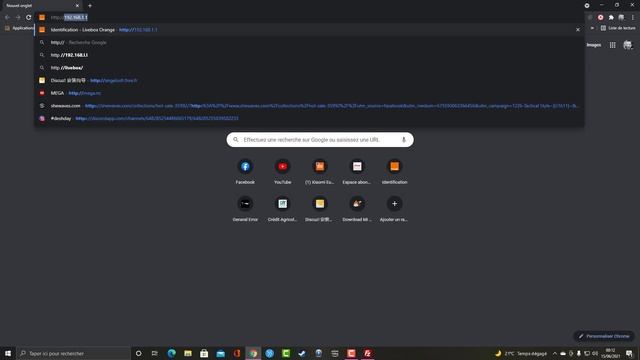Open the Download MI shortcut tile
This screenshot has width=640, height=360.
[x=357, y=209]
